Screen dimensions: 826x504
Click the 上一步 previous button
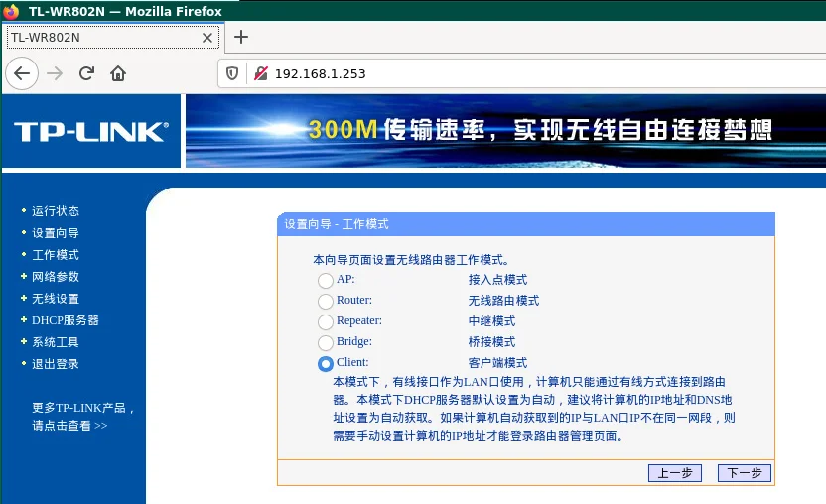click(x=675, y=473)
